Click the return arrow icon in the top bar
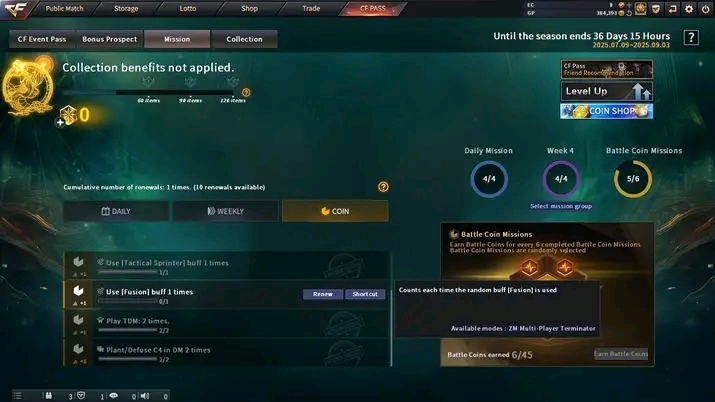The width and height of the screenshot is (715, 402). 673,9
